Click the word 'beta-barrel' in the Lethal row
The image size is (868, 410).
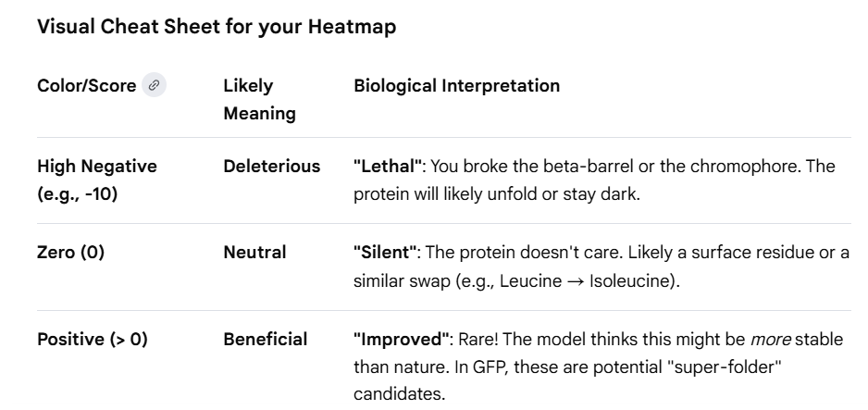click(588, 166)
